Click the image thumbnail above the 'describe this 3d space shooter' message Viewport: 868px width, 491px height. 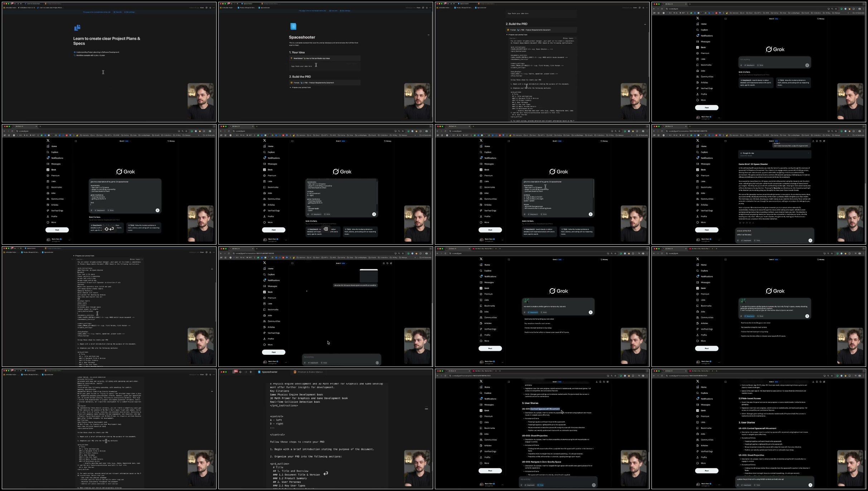point(369,276)
